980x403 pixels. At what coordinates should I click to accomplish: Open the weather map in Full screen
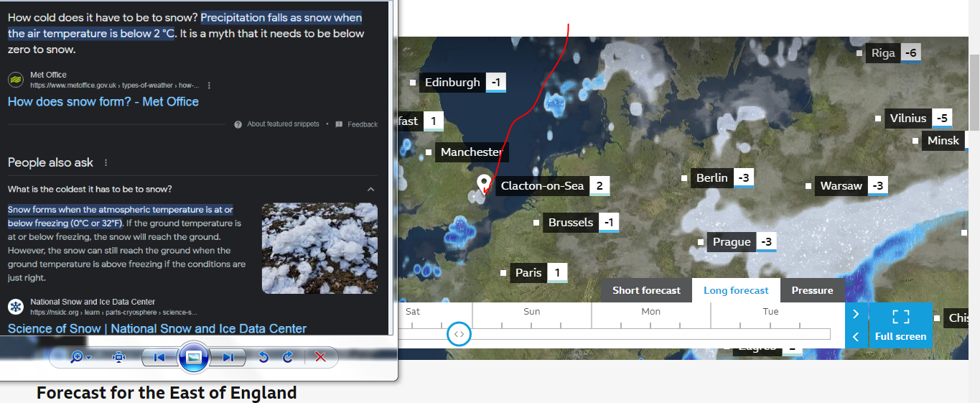901,325
